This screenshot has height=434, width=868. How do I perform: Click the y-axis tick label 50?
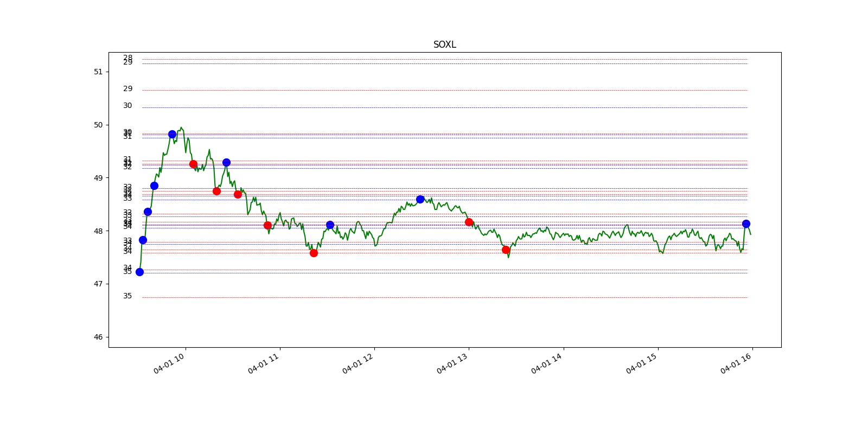point(98,125)
